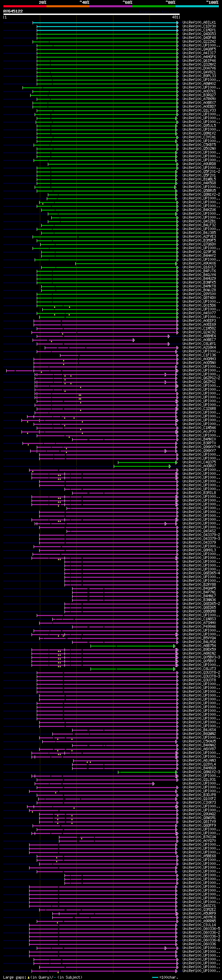
Task: Open hit UniRef100_C1DY30
Action: pos(199,26)
